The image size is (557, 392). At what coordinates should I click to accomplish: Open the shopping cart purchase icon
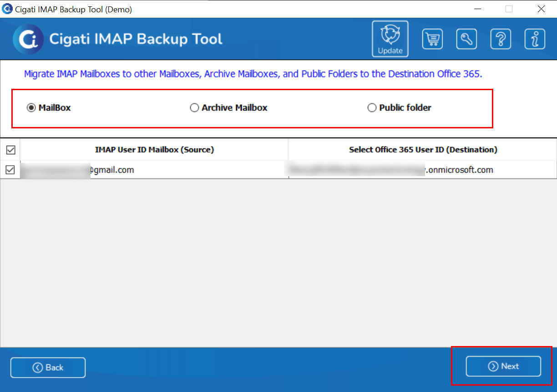click(432, 39)
